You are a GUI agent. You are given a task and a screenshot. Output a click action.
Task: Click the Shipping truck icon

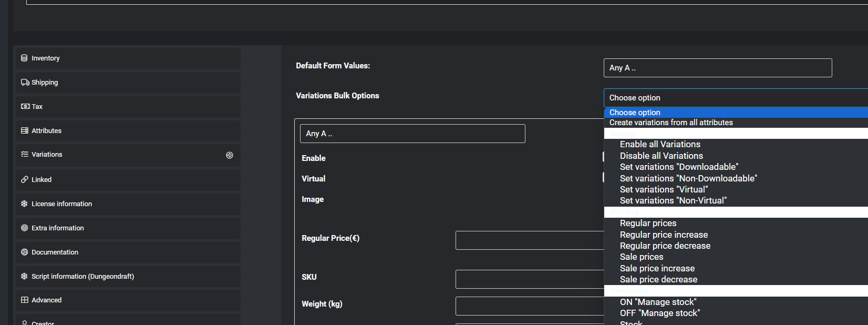(x=25, y=83)
